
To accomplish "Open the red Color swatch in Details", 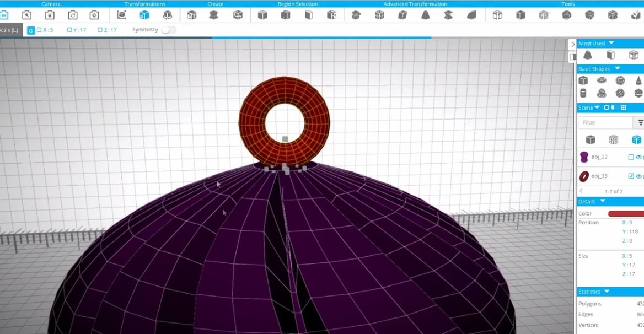I will pyautogui.click(x=626, y=214).
